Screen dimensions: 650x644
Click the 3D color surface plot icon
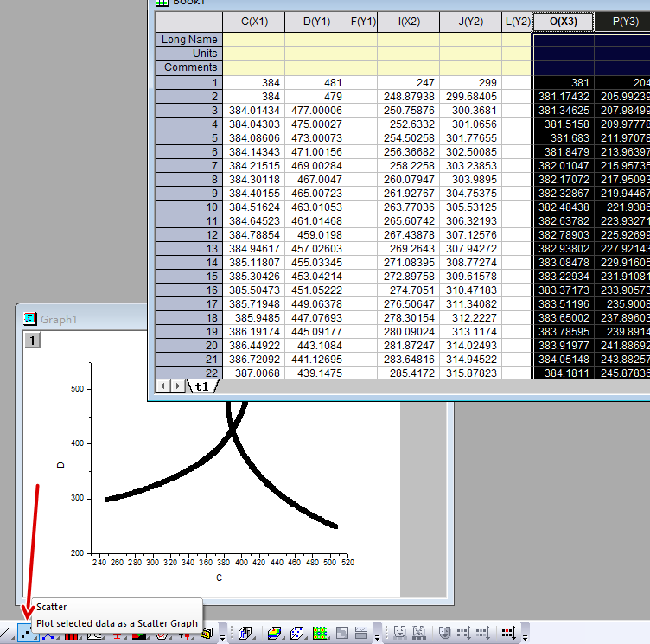pyautogui.click(x=274, y=634)
